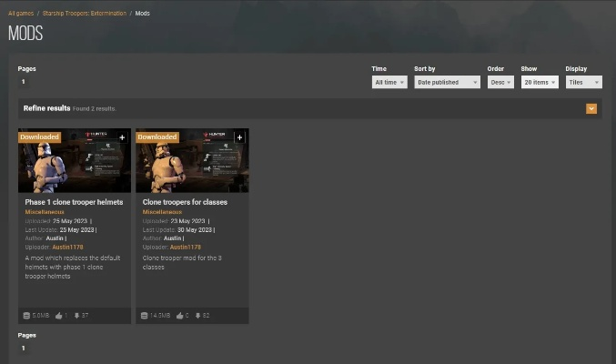616x364 pixels.
Task: Open uploader Austin1178 profile on second mod
Action: click(x=186, y=247)
